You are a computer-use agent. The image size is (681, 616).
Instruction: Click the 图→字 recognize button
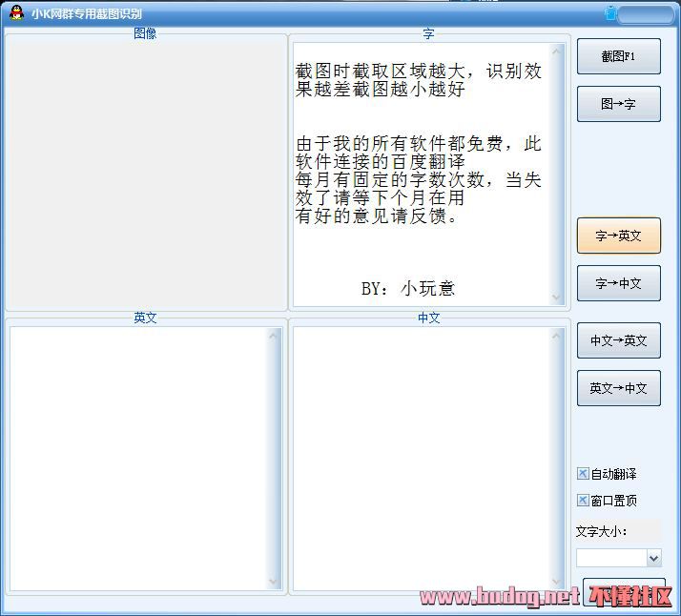pos(618,104)
